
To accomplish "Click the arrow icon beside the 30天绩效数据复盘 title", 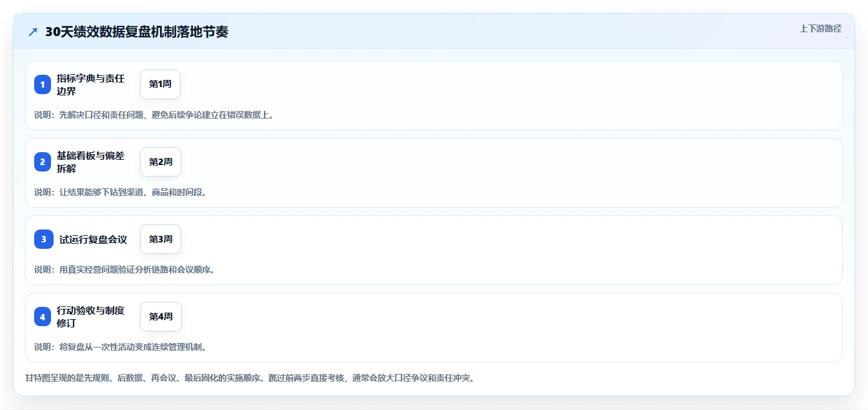I will [x=33, y=32].
